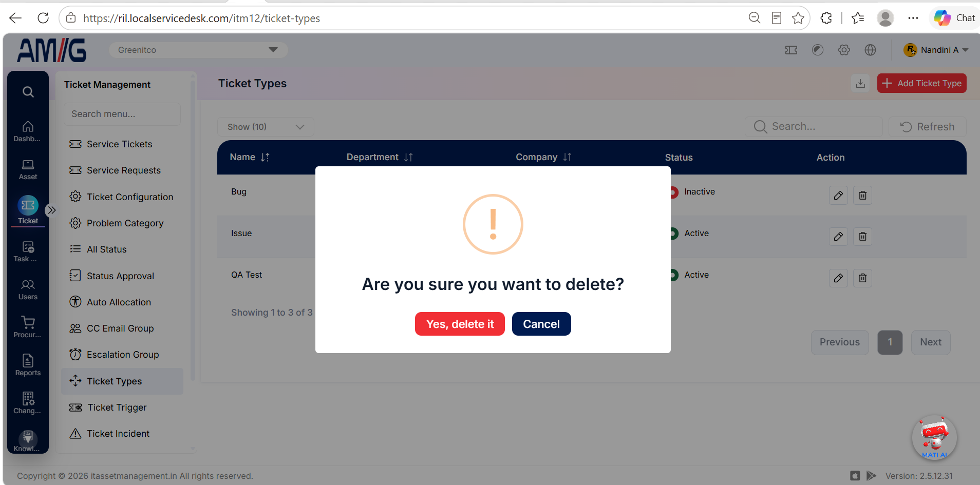Open the MATI AI chatbot robot icon

click(934, 437)
